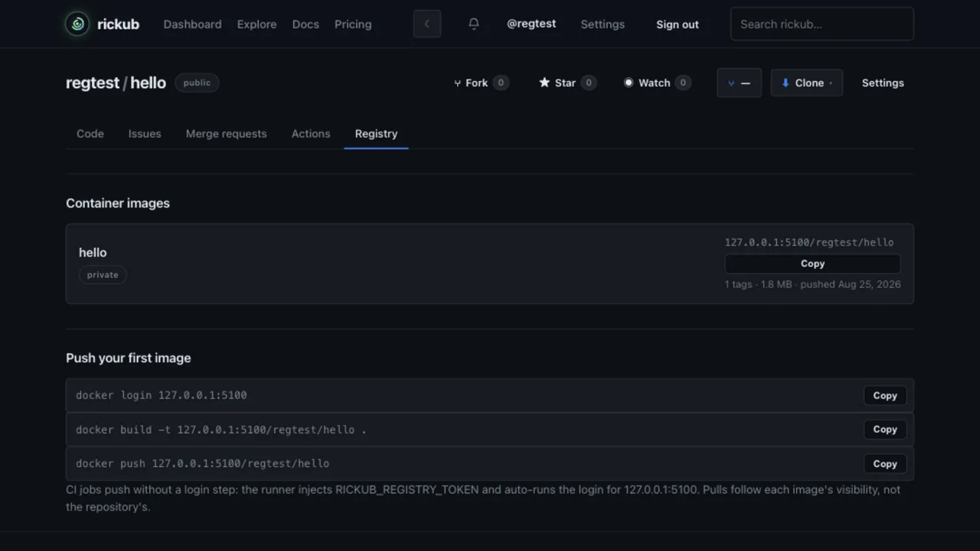Go to the Explore page
Viewport: 980px width, 551px height.
pos(256,24)
